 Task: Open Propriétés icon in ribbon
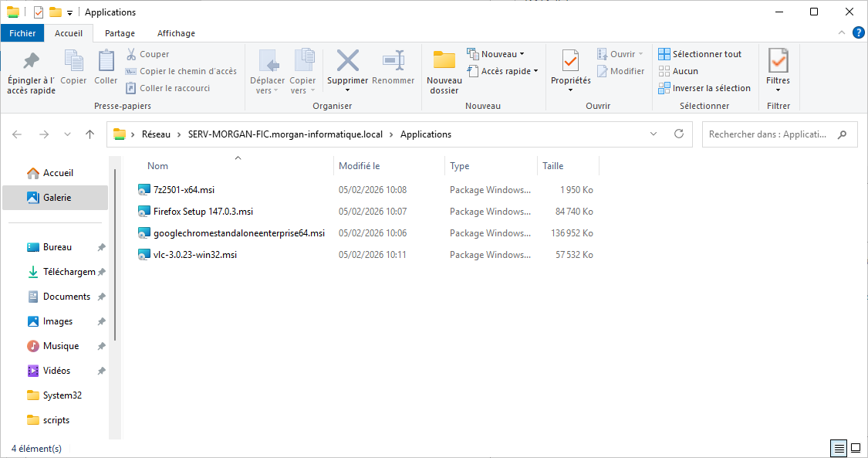click(570, 61)
